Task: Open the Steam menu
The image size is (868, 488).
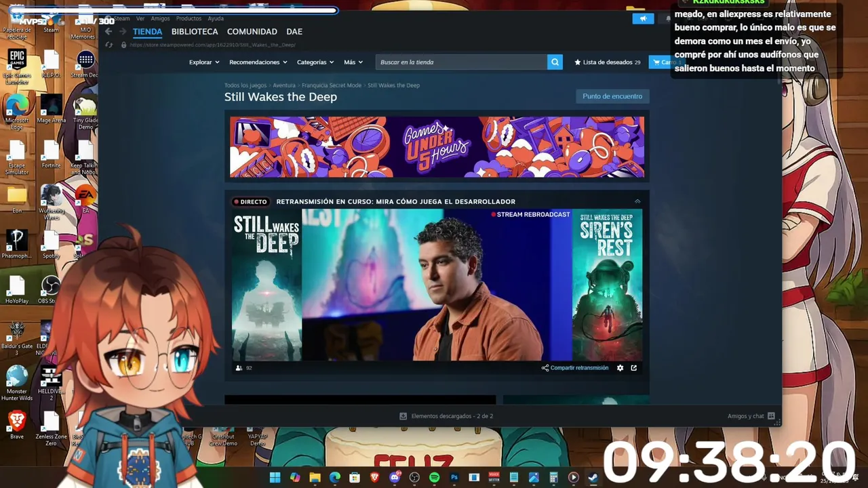Action: coord(122,18)
